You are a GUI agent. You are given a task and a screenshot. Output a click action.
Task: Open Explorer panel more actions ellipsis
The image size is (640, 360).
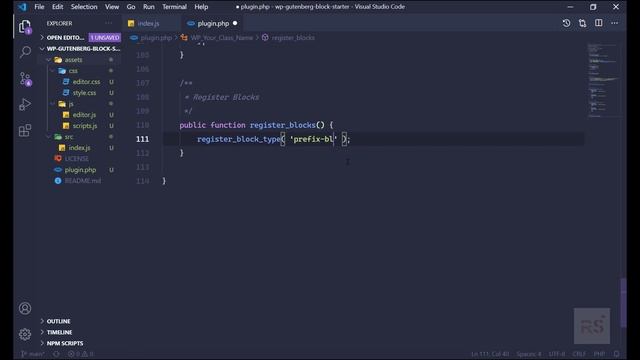tap(109, 23)
